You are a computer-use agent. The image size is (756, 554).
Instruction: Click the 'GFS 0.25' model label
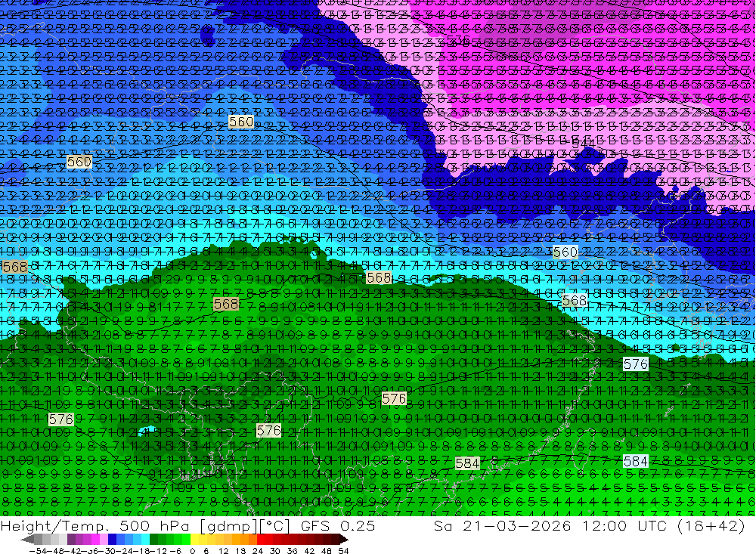pos(337,525)
